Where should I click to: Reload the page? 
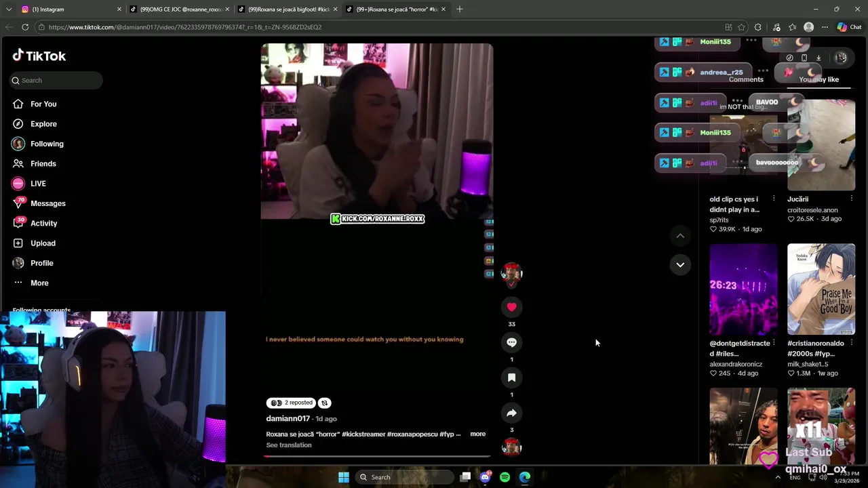pyautogui.click(x=25, y=27)
